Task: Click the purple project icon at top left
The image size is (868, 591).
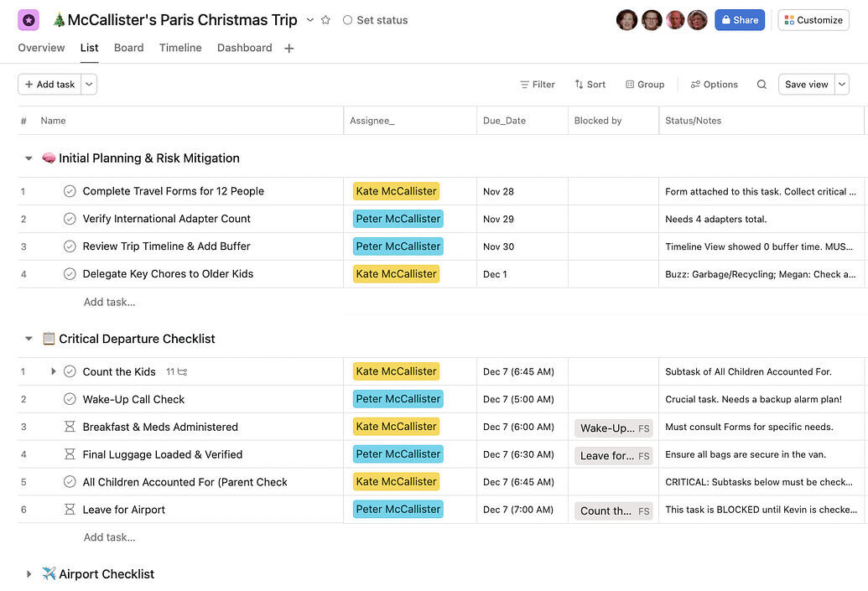Action: coord(29,20)
